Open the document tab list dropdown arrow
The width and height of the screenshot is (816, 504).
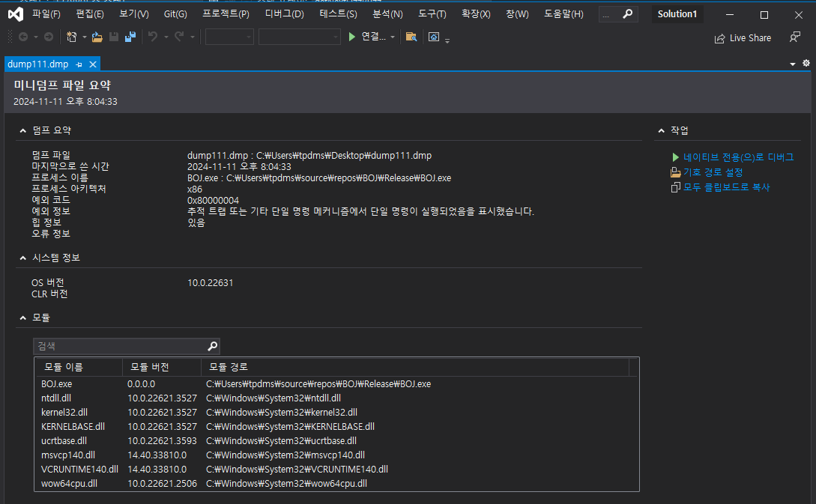[x=793, y=64]
